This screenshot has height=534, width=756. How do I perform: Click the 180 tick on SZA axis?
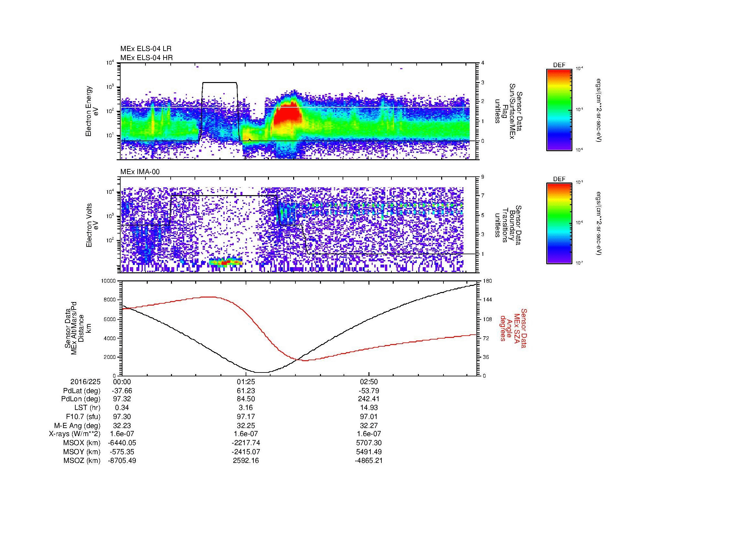click(x=487, y=281)
